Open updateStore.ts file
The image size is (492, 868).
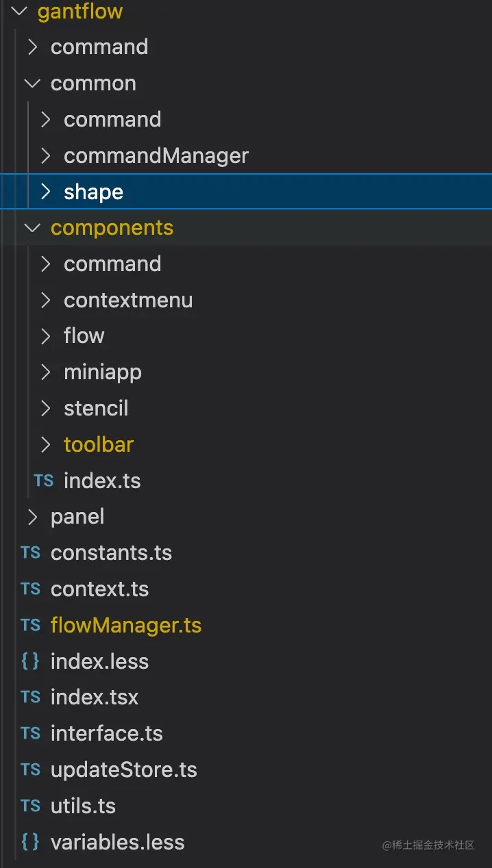123,769
